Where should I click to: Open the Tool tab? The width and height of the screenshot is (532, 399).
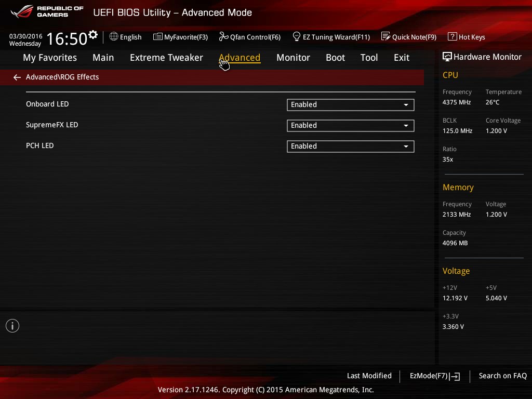coord(369,58)
